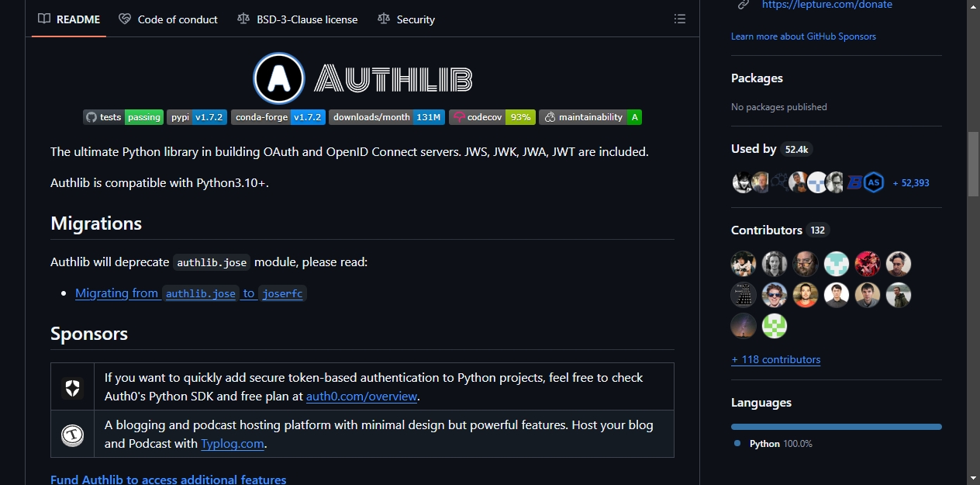Click the link icon beside lepture.com/donate
980x485 pixels.
coord(744,5)
